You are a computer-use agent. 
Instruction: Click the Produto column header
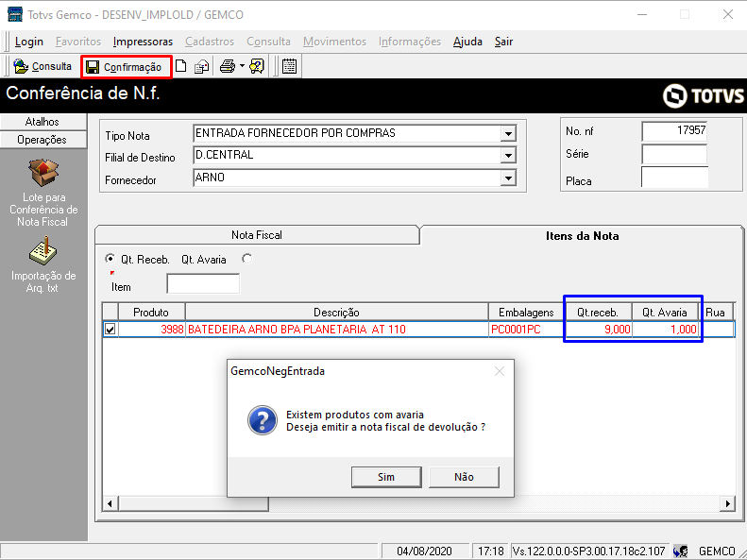click(x=151, y=313)
